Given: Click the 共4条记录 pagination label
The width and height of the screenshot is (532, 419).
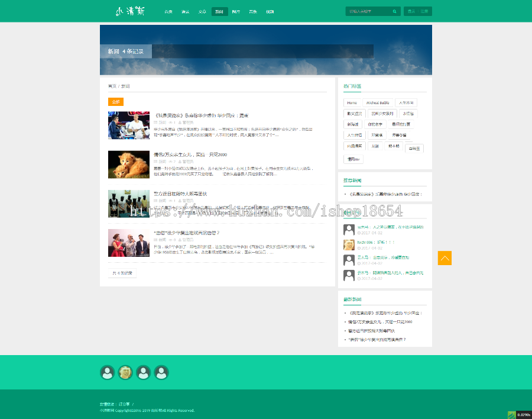Looking at the screenshot, I should [122, 273].
